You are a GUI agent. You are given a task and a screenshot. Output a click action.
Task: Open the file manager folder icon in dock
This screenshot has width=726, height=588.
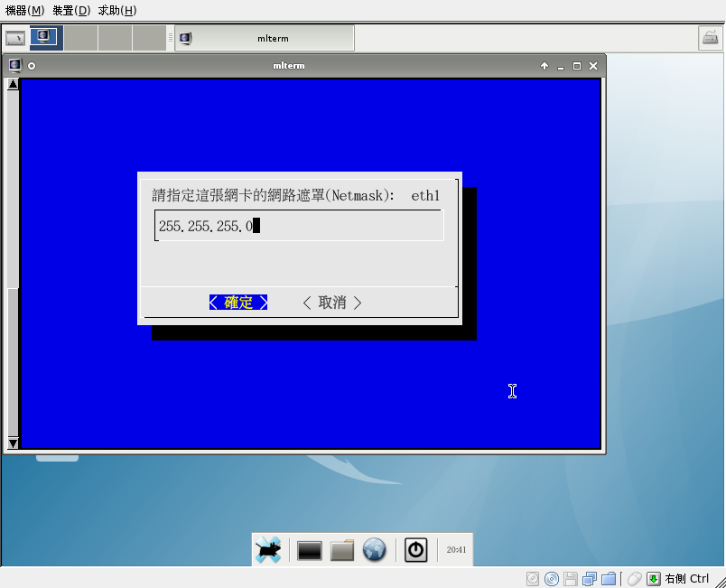[x=342, y=550]
